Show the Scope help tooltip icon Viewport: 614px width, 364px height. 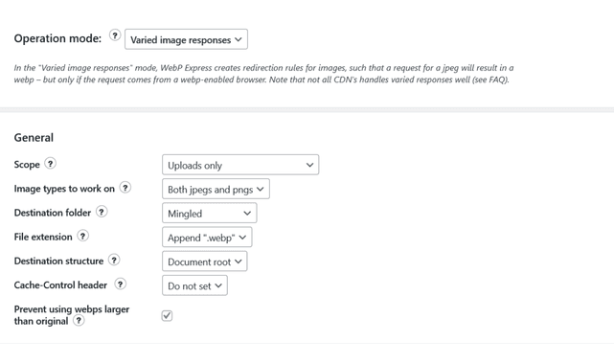(x=50, y=164)
